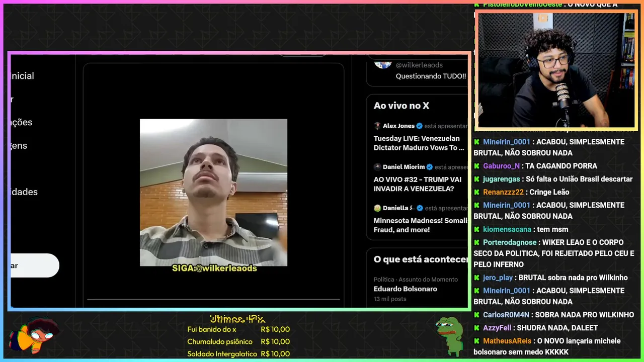The height and width of the screenshot is (362, 644).
Task: Click the white post button in sidebar
Action: [x=35, y=265]
